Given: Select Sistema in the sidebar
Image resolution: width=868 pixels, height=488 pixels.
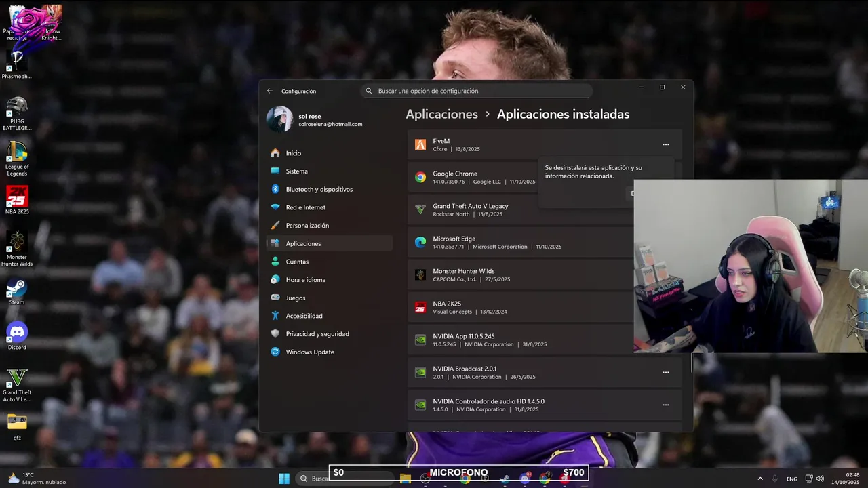Looking at the screenshot, I should 330,171.
